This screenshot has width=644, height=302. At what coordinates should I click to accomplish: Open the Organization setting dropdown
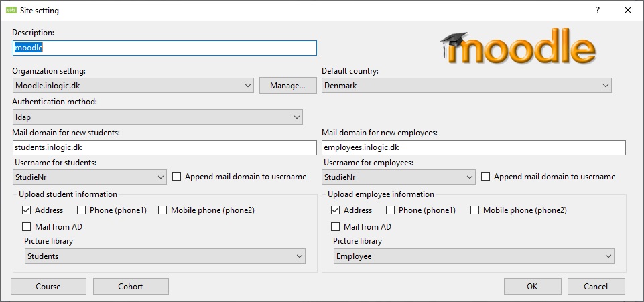coord(133,86)
